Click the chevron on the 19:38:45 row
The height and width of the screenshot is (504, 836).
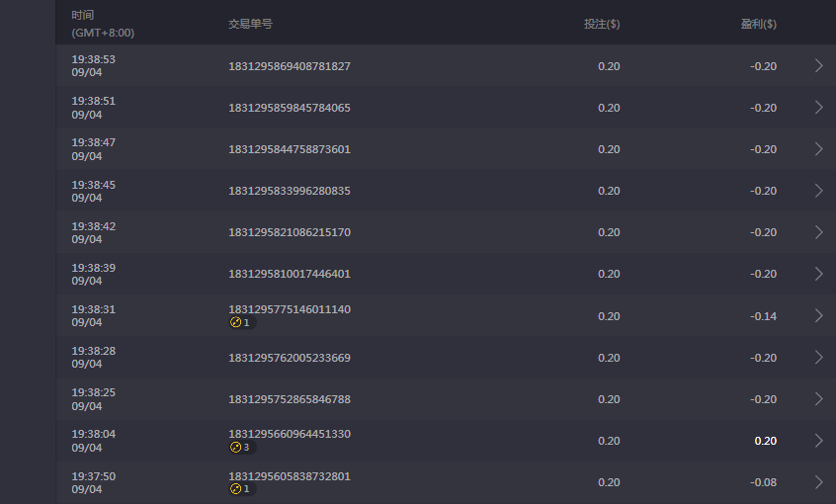[818, 191]
